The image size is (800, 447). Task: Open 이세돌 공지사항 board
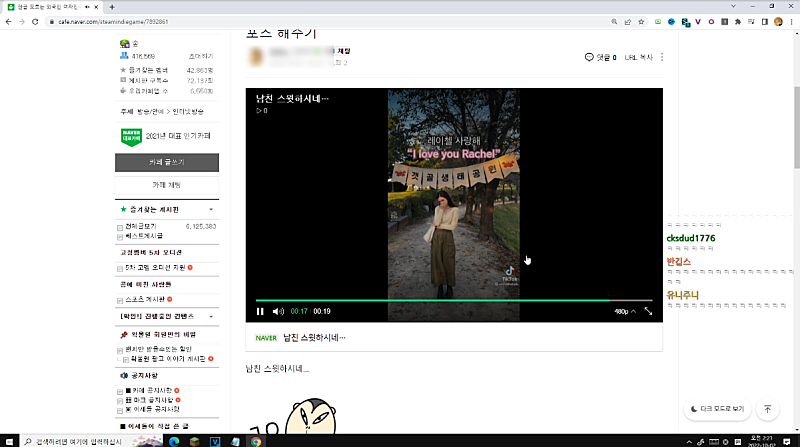click(152, 409)
